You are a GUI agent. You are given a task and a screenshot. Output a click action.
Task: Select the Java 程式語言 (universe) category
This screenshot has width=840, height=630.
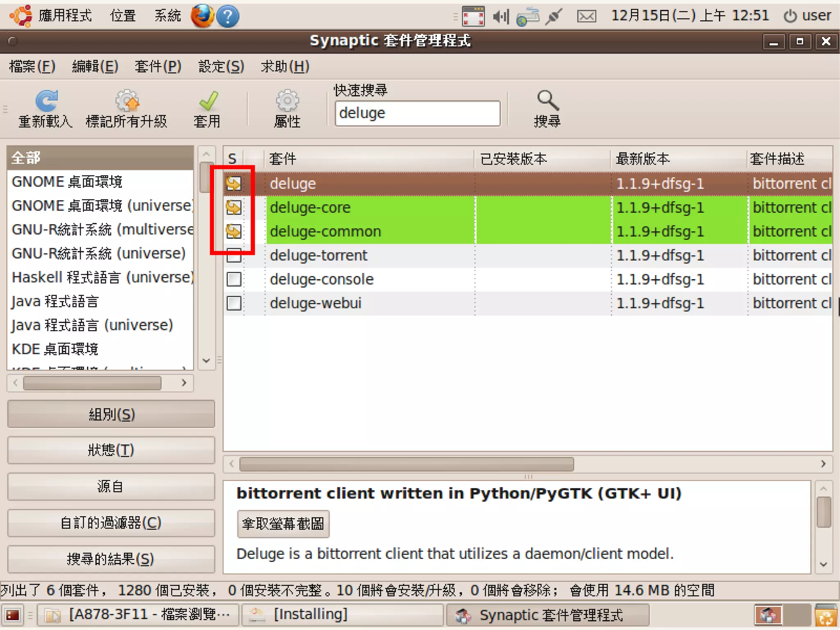[100, 325]
